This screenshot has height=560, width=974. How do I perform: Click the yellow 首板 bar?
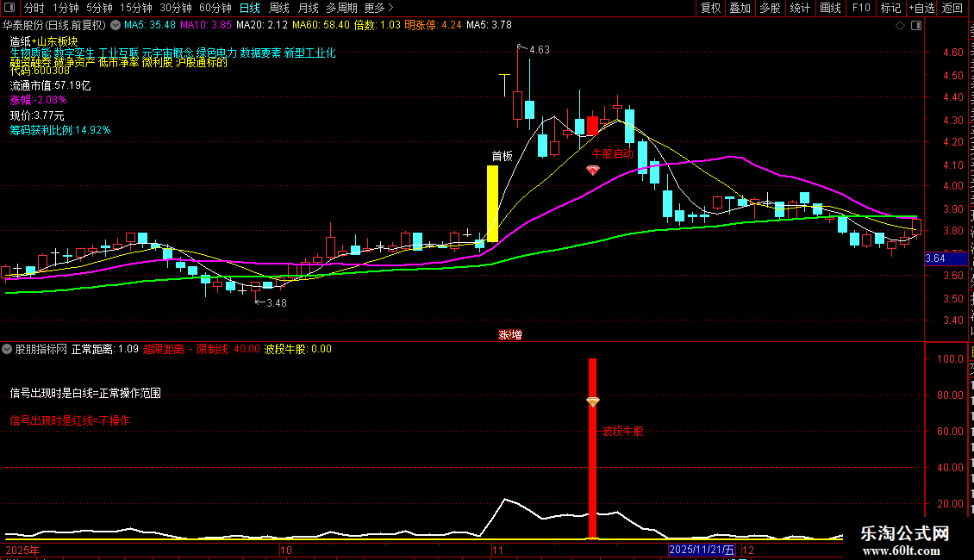point(492,203)
